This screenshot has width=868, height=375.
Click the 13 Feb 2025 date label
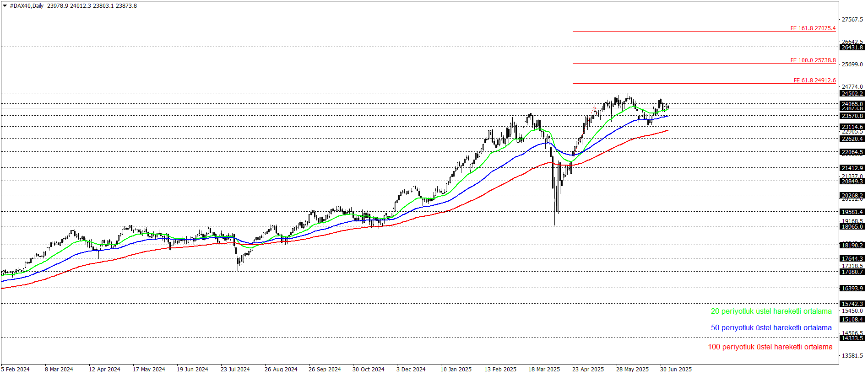click(500, 370)
